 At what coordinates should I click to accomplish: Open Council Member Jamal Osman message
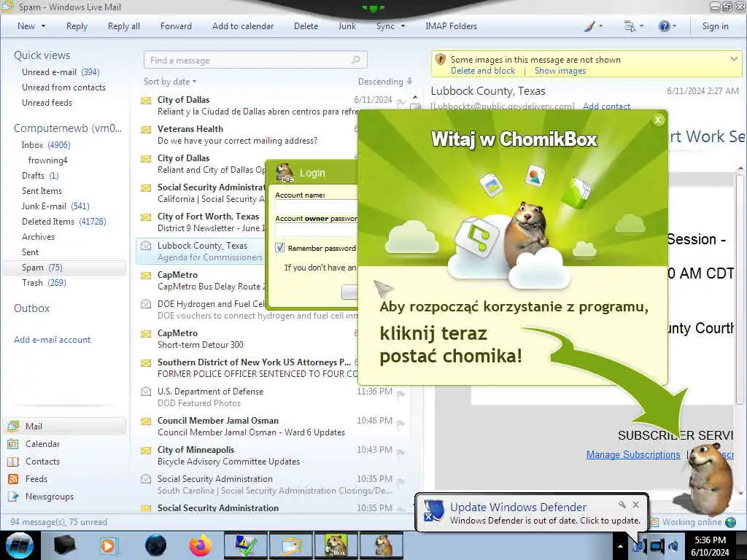(271, 426)
